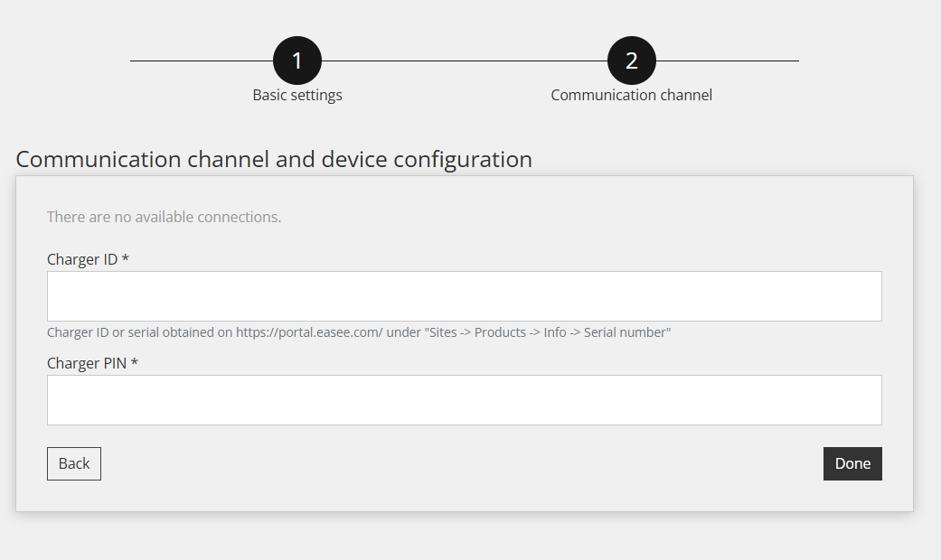Open the Basic settings step label
Screen dimensions: 941x560
click(297, 96)
